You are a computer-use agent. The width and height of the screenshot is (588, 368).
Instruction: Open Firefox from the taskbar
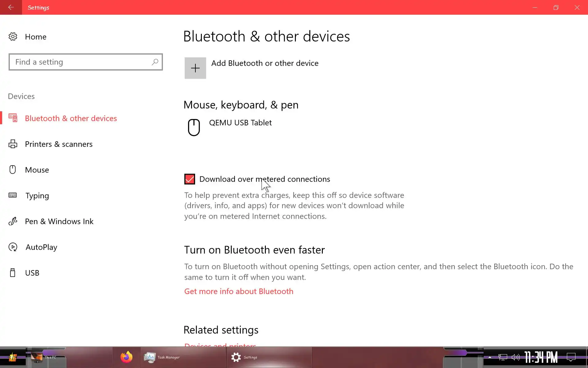pyautogui.click(x=126, y=357)
